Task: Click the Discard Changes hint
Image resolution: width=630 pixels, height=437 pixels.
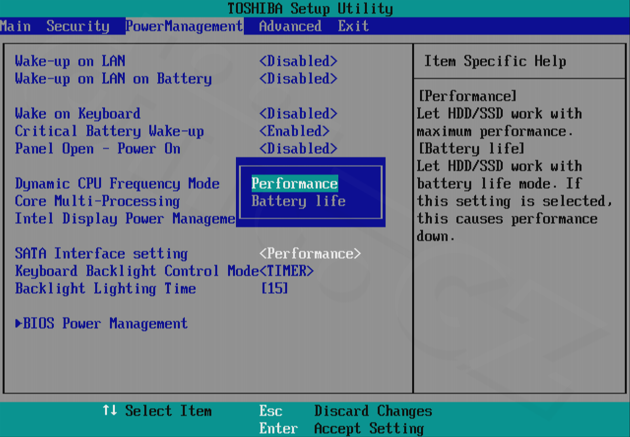Action: pyautogui.click(x=373, y=411)
